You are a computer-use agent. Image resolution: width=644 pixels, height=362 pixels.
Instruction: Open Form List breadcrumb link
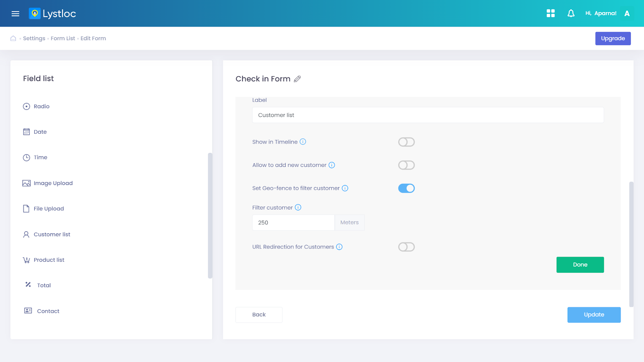[x=63, y=39]
